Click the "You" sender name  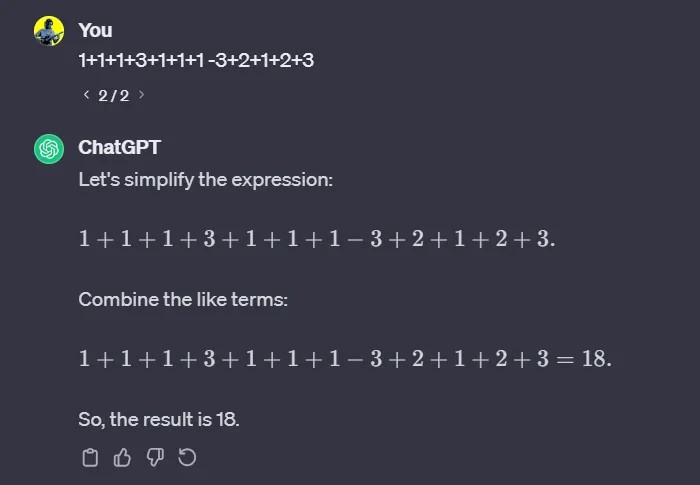pos(95,31)
